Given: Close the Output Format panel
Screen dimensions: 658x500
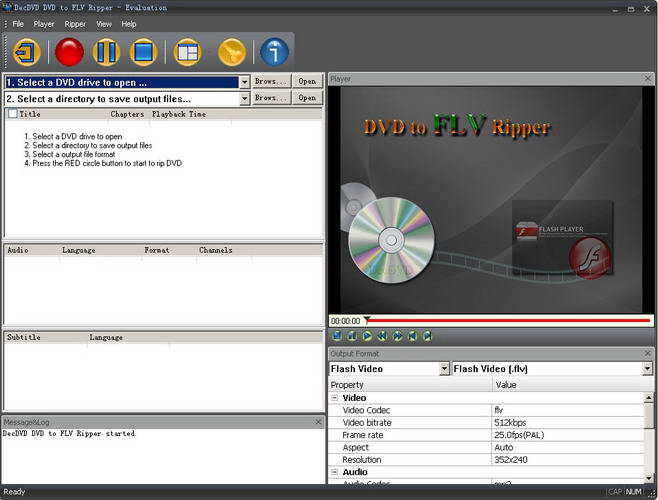Looking at the screenshot, I should (x=648, y=353).
